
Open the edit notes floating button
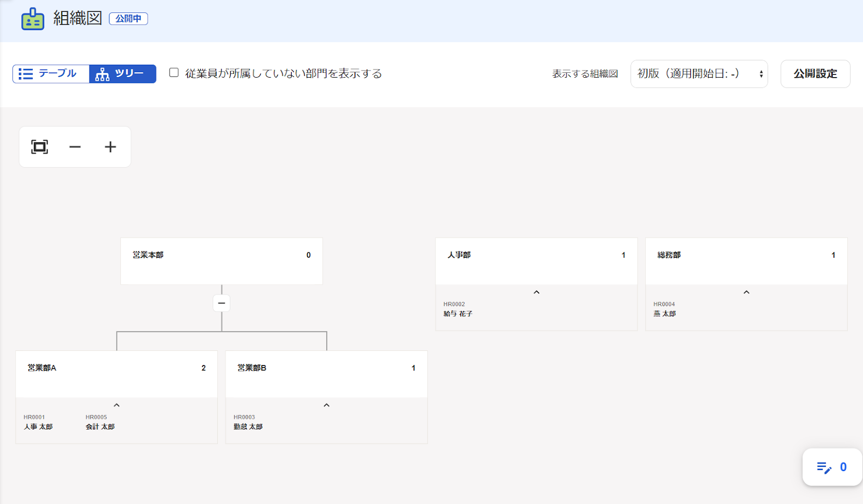point(832,467)
